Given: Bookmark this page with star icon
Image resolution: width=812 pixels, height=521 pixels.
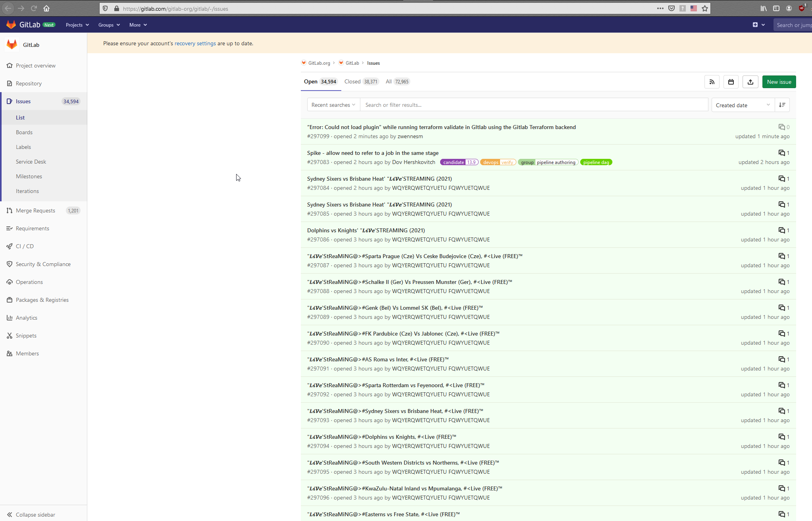Looking at the screenshot, I should (x=705, y=8).
